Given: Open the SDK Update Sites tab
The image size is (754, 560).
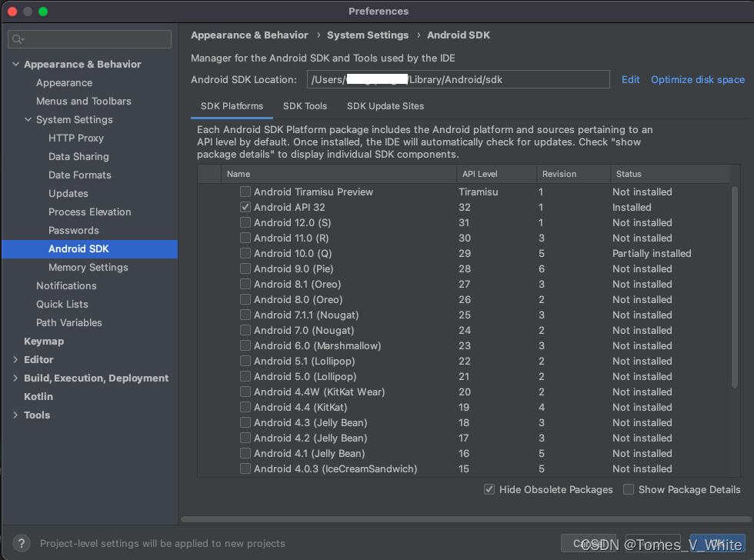Looking at the screenshot, I should pos(385,106).
